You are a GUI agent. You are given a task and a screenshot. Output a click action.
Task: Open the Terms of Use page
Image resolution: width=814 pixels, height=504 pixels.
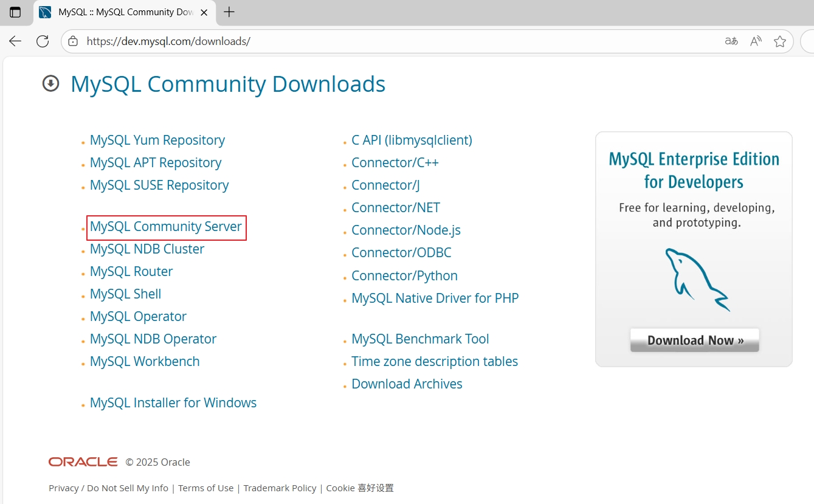pos(205,488)
